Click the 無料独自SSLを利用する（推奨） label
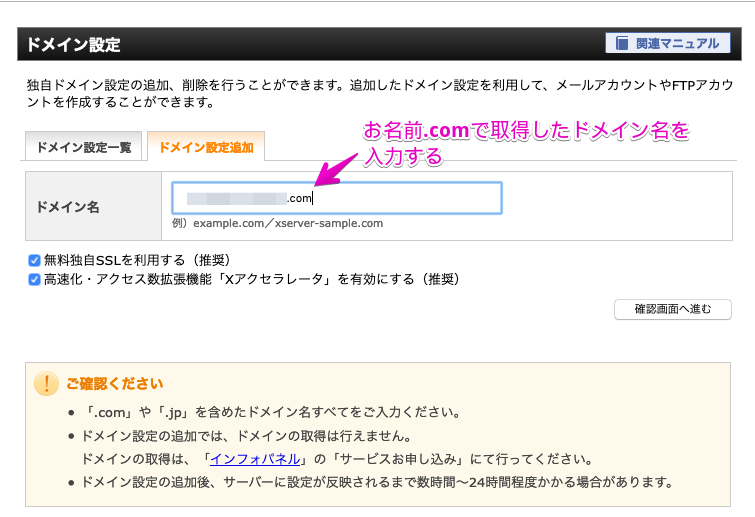The image size is (755, 517). [137, 260]
